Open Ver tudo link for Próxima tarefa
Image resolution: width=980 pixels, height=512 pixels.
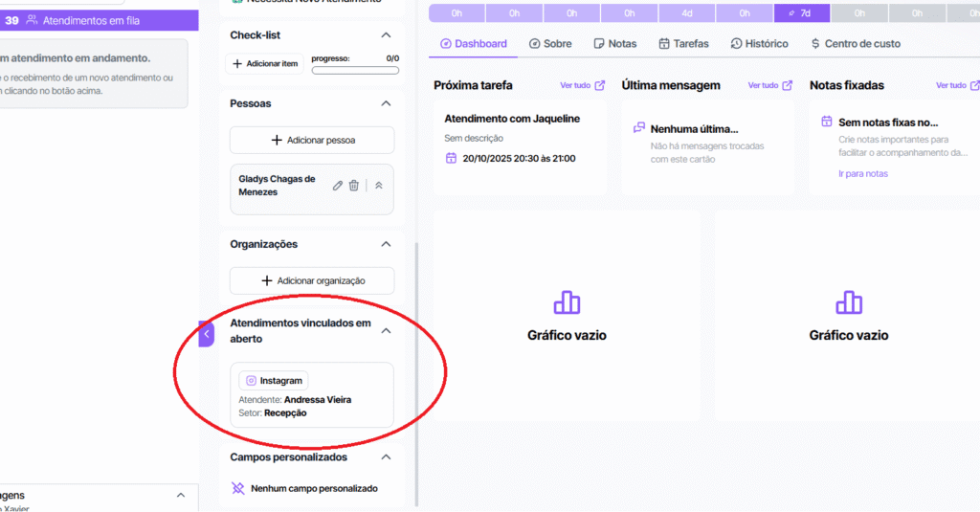582,85
